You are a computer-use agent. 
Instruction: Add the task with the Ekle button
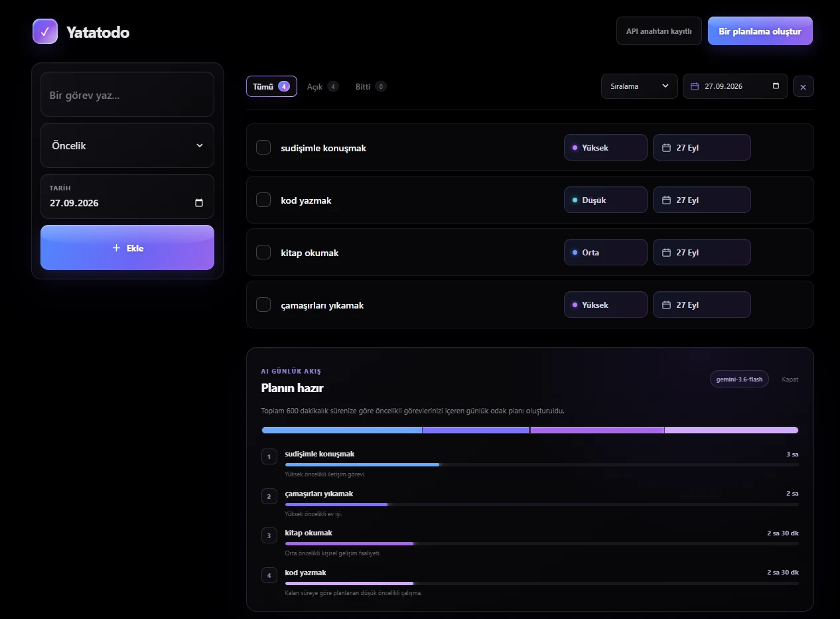coord(127,247)
